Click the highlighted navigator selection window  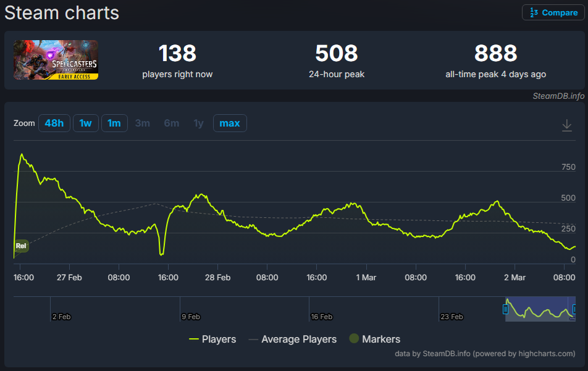[x=540, y=309]
